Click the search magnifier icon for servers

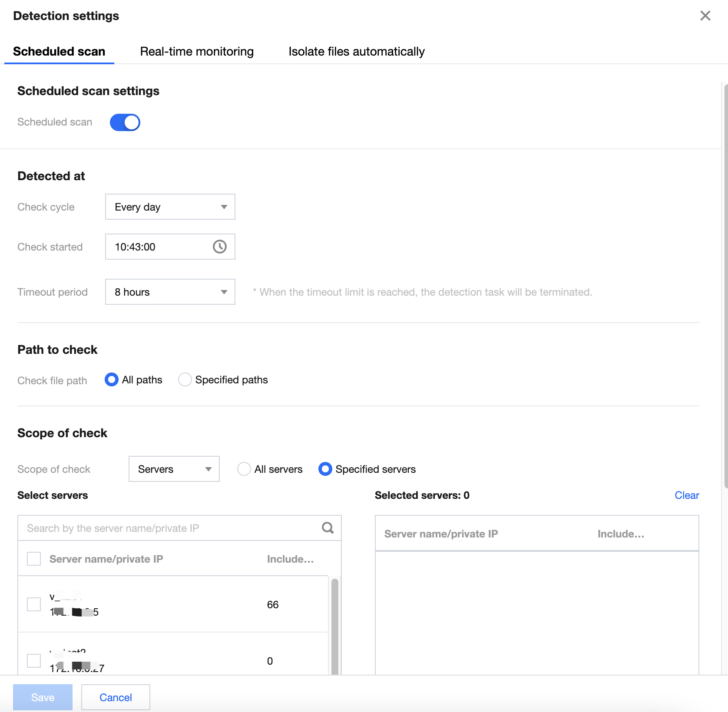328,528
